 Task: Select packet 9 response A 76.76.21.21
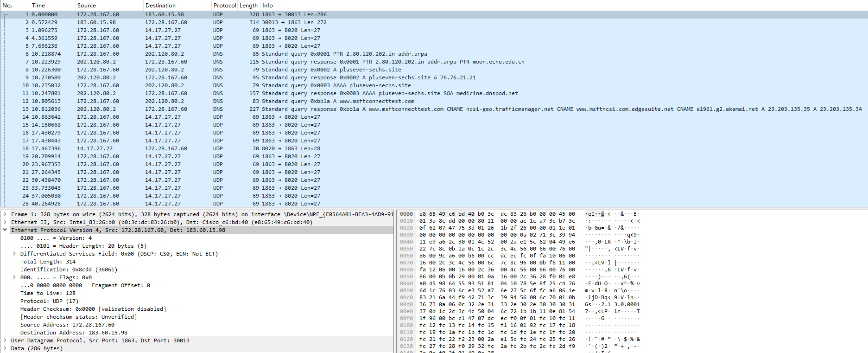click(434, 77)
